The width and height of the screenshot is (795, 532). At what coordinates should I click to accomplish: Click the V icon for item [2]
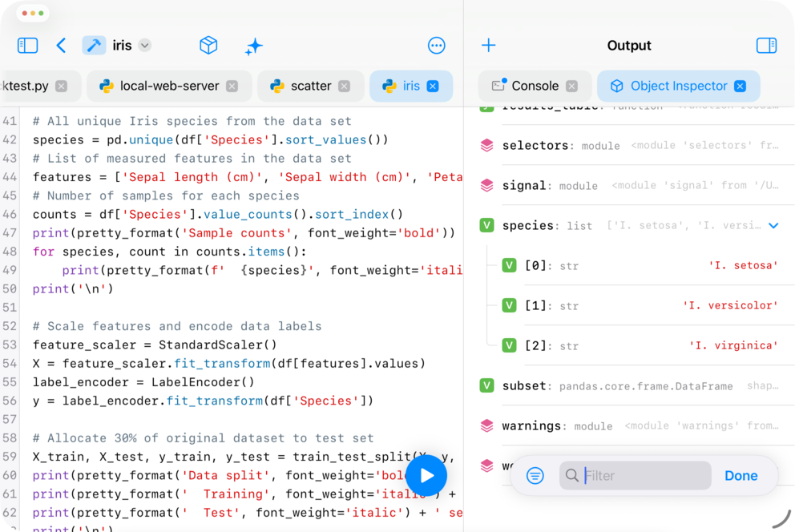point(509,345)
